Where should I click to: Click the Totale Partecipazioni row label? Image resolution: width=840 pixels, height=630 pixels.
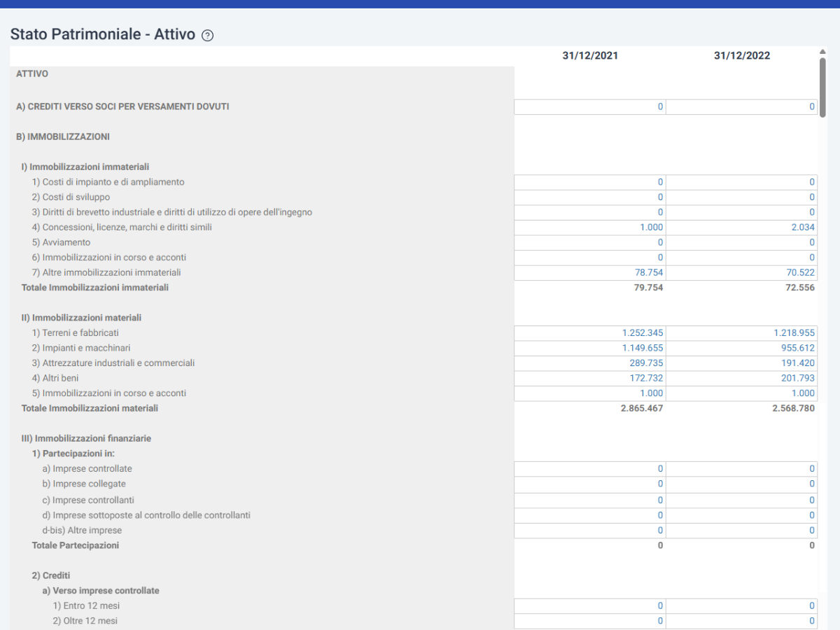pos(76,545)
